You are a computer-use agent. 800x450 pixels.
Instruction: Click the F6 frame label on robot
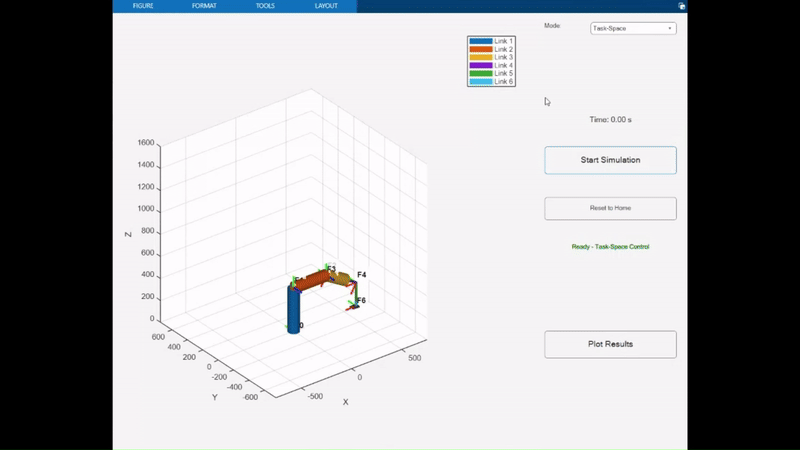click(361, 300)
